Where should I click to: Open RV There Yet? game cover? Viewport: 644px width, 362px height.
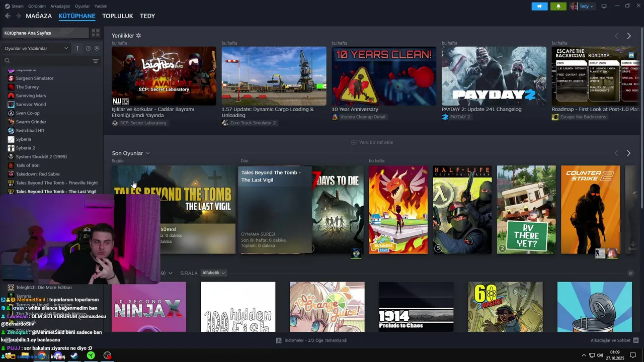tap(526, 210)
